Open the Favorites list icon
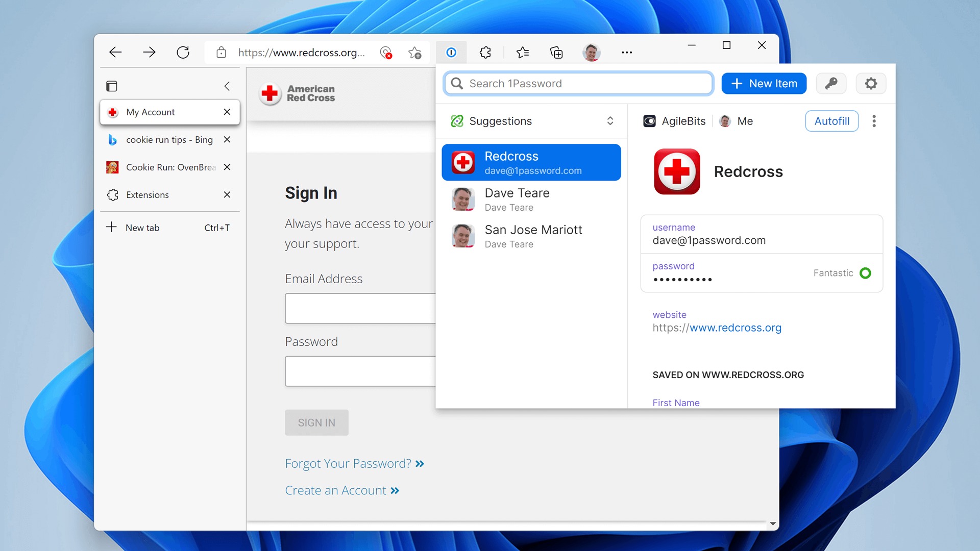Viewport: 980px width, 551px height. coord(522,52)
